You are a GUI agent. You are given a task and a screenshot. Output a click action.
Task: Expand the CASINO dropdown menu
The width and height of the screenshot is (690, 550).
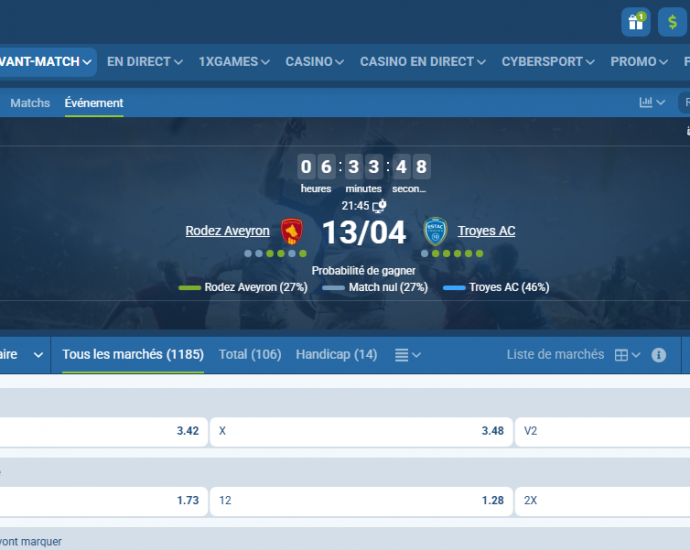[x=314, y=61]
